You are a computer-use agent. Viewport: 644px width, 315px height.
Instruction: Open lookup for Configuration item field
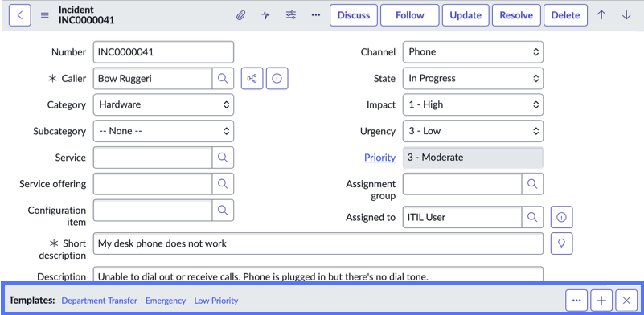pyautogui.click(x=223, y=211)
